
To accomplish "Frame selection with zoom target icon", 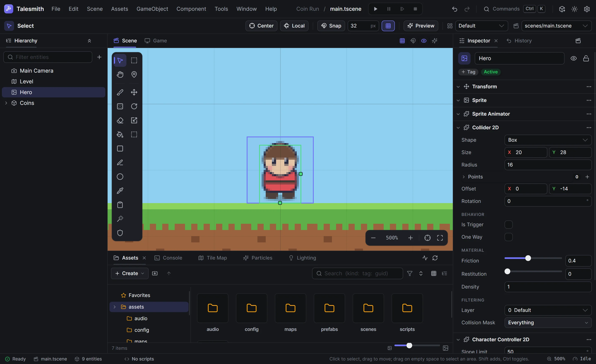I will point(427,238).
